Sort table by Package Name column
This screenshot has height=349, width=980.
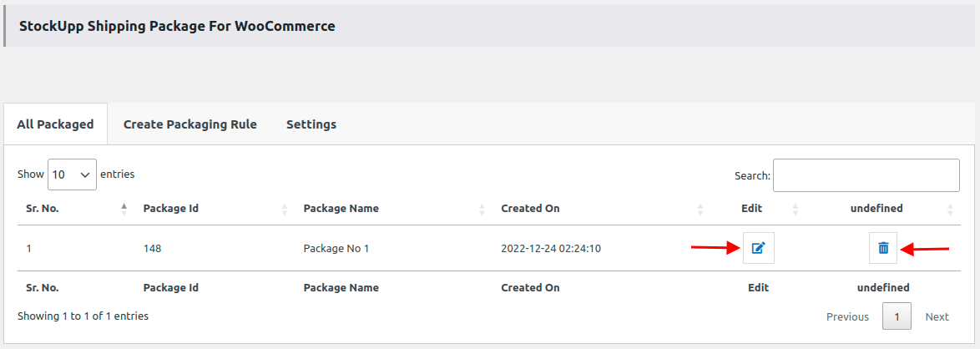pos(482,209)
